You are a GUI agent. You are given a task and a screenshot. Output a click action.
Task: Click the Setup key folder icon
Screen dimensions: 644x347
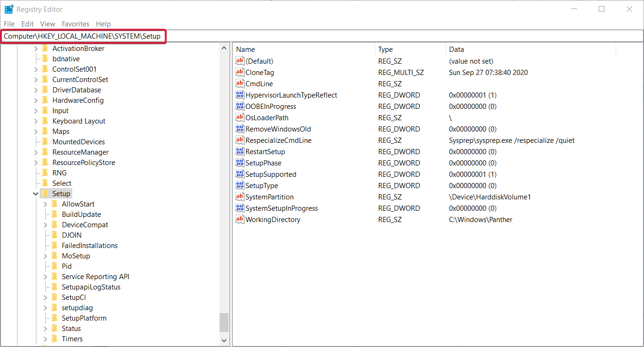point(45,194)
